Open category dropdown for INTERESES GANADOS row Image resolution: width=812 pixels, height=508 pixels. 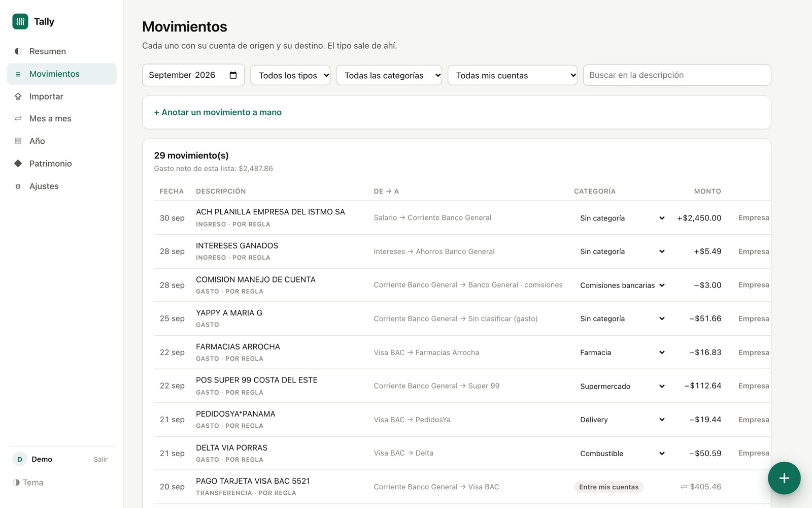[622, 251]
